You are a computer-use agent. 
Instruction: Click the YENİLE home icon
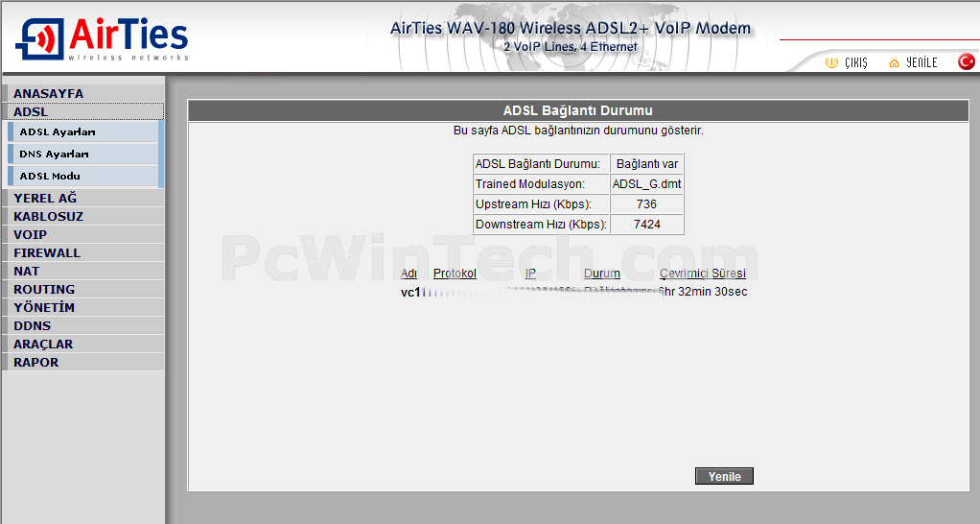click(895, 63)
